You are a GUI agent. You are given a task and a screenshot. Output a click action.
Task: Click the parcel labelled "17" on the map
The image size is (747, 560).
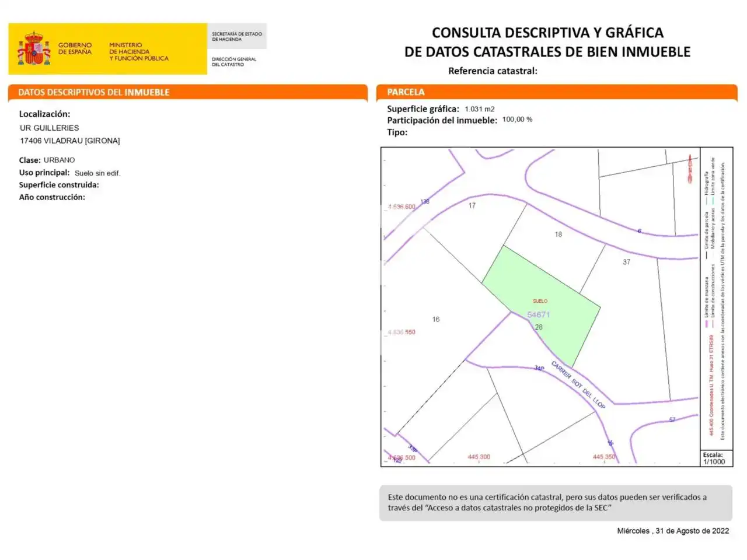(x=472, y=205)
